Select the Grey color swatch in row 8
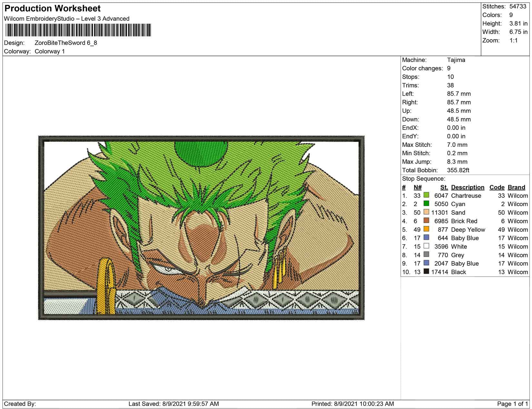The image size is (532, 409). pyautogui.click(x=426, y=254)
